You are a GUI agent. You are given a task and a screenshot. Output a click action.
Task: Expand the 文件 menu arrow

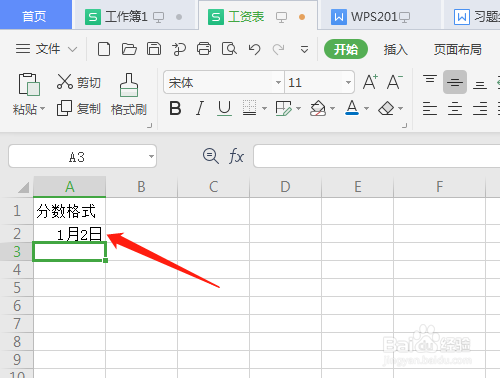pos(72,50)
